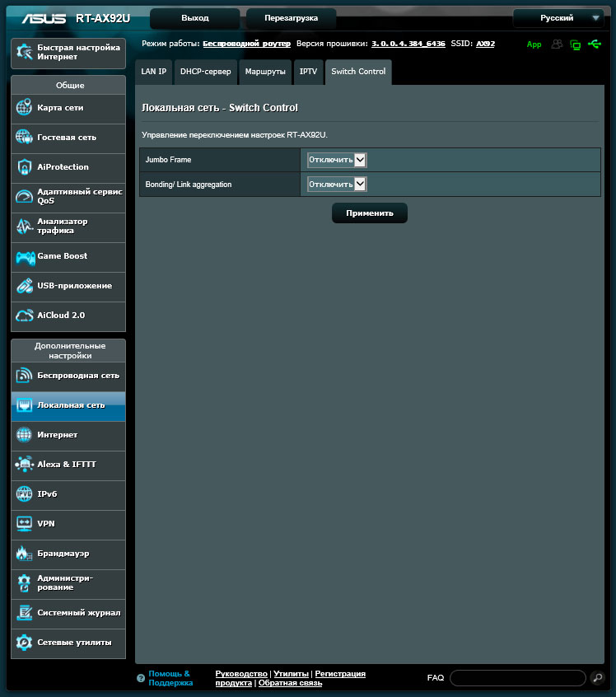Click the connected clients status icon
Screen dimensions: 616x697
575,44
